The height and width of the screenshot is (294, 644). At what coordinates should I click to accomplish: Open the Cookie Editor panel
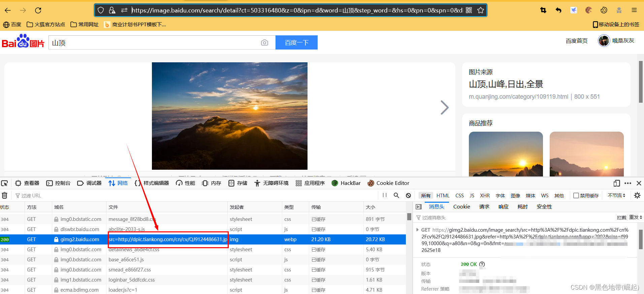click(x=388, y=183)
